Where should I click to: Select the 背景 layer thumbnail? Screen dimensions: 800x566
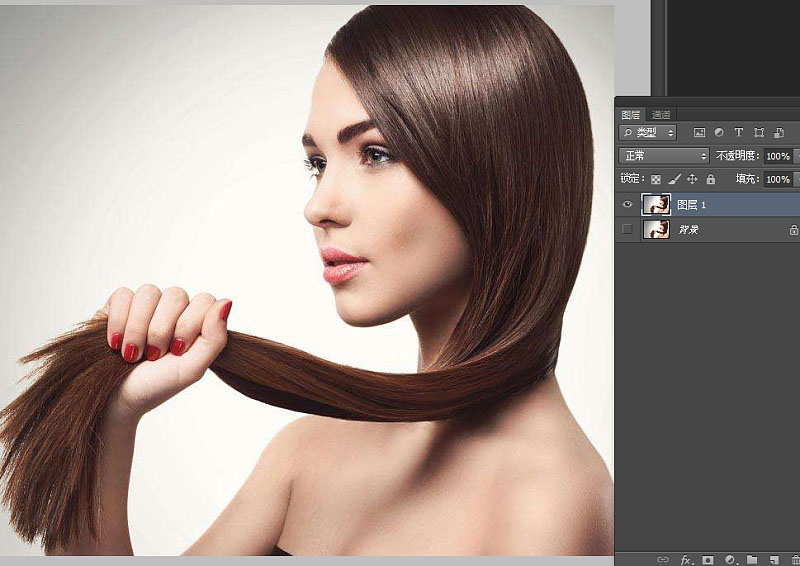point(656,230)
